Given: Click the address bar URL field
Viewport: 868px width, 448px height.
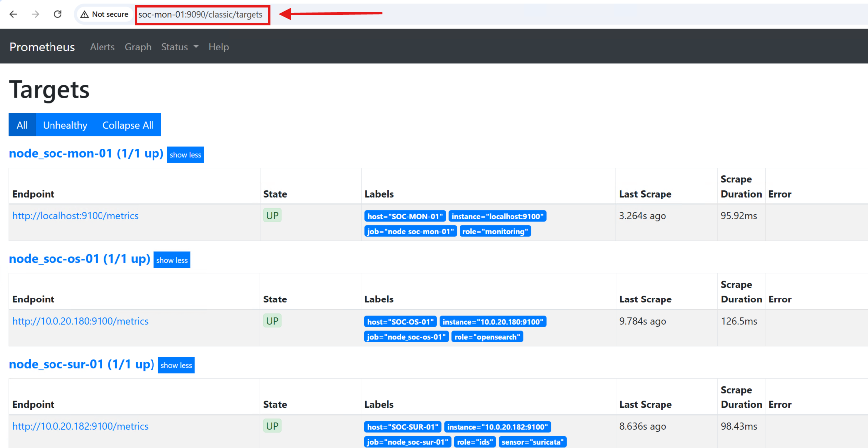Looking at the screenshot, I should pos(201,15).
